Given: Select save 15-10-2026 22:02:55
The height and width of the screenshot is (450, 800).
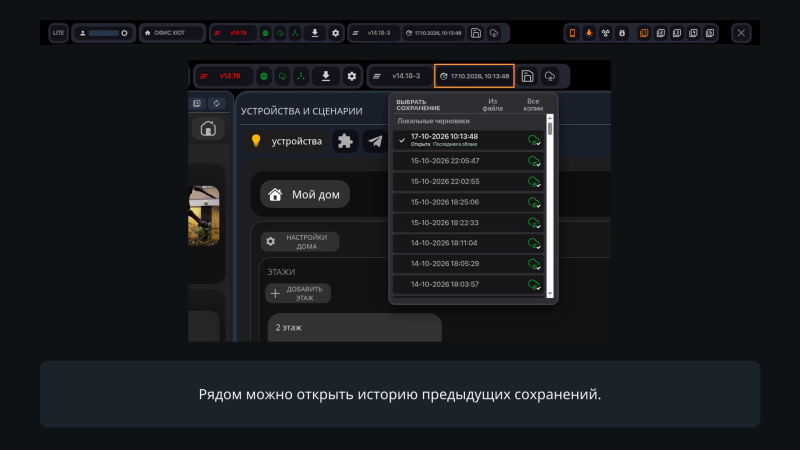Looking at the screenshot, I should [468, 182].
